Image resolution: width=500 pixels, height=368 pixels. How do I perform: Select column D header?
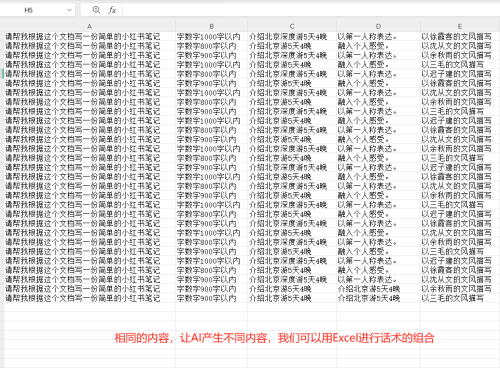tap(378, 26)
